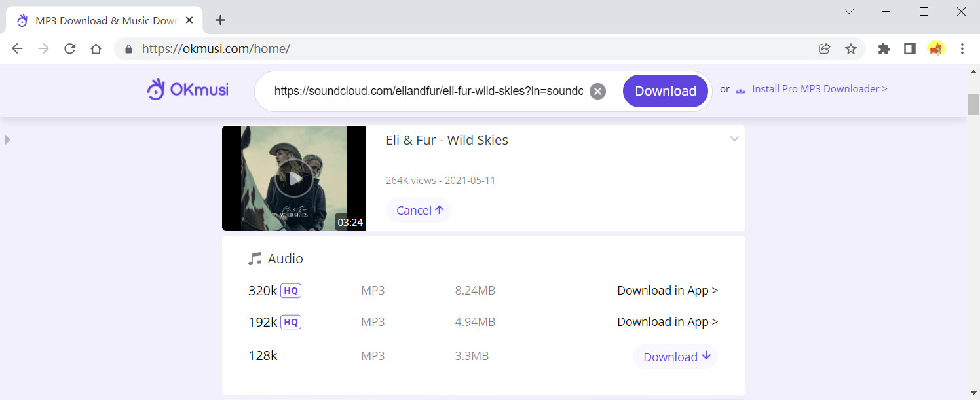Maximize the browser window
The width and height of the screenshot is (980, 400).
pos(924,12)
